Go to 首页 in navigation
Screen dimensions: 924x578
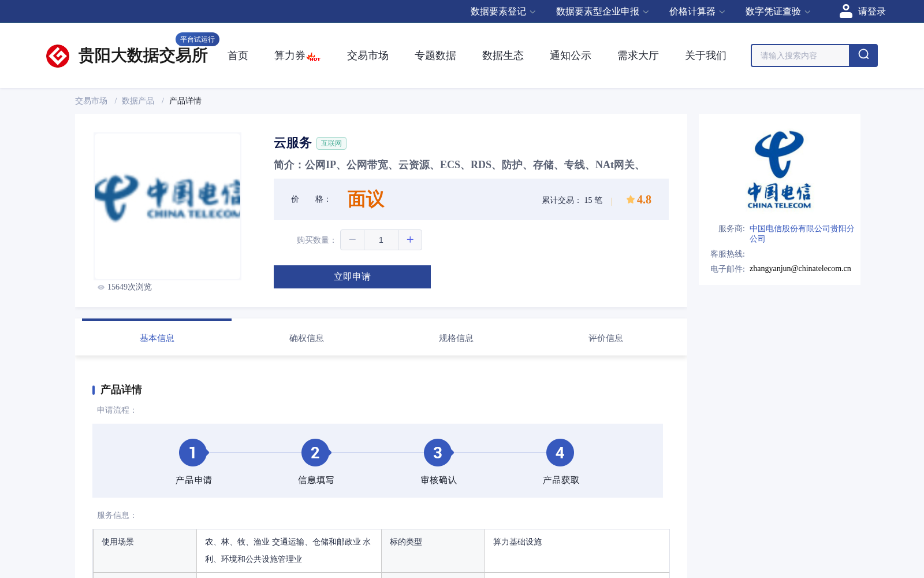(238, 55)
